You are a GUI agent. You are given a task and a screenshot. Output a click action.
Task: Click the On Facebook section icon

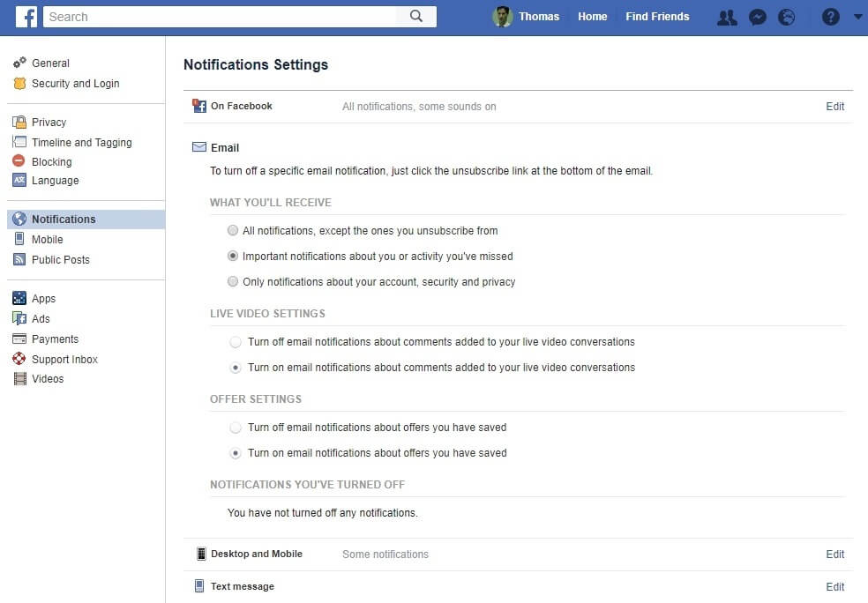[x=198, y=106]
